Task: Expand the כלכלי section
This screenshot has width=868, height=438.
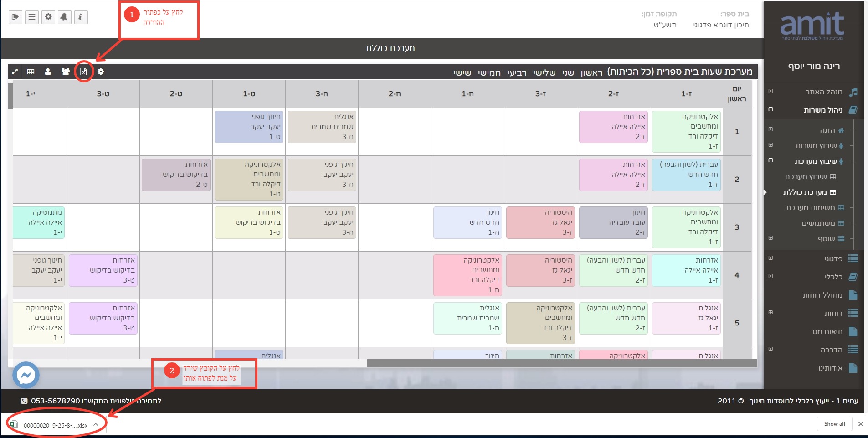Action: coord(770,276)
